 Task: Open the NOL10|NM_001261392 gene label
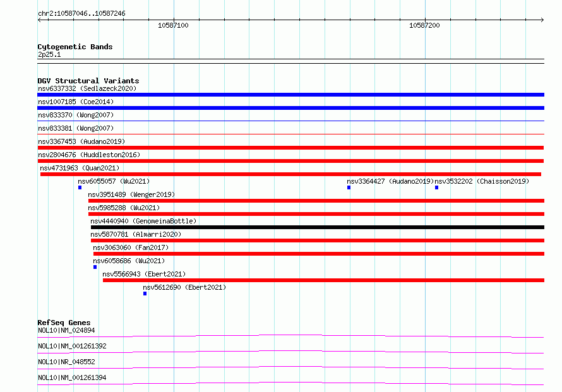point(72,346)
